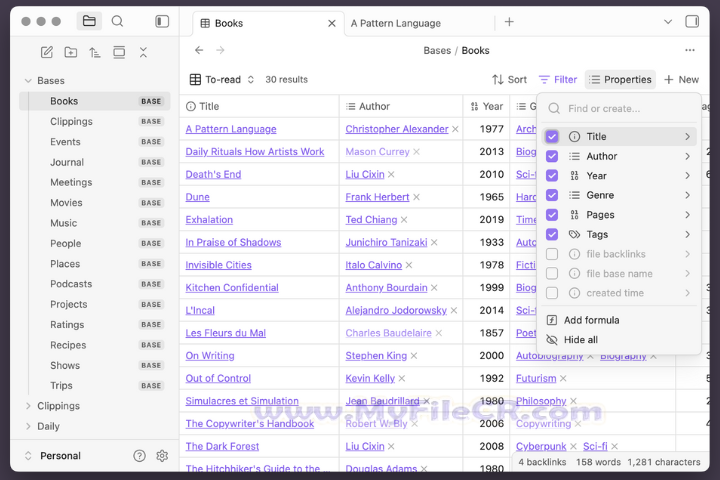Open the three-dot more options menu

[690, 50]
